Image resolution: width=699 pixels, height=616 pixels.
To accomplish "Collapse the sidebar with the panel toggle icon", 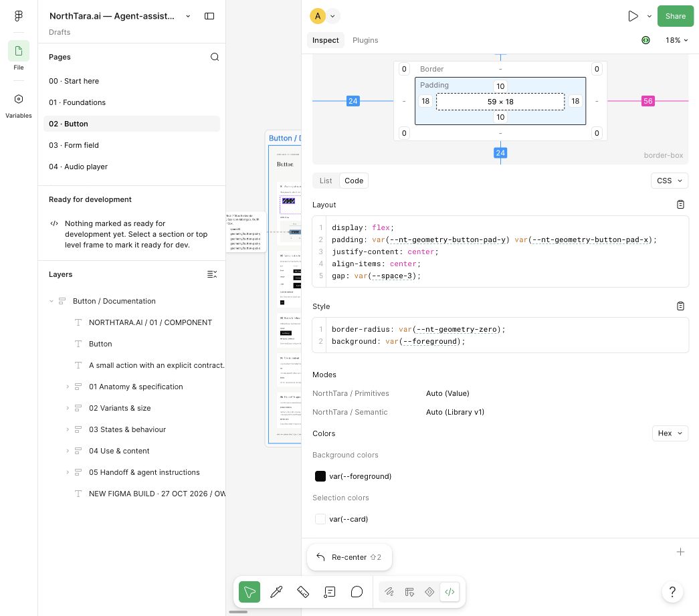I will 209,16.
